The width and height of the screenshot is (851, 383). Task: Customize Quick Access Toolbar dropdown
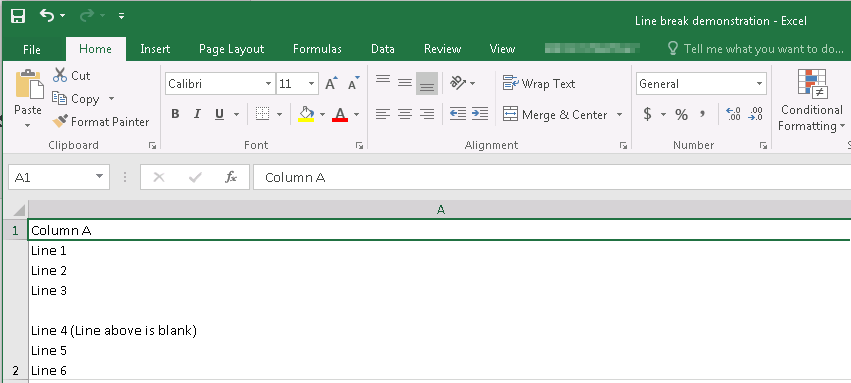click(x=122, y=16)
